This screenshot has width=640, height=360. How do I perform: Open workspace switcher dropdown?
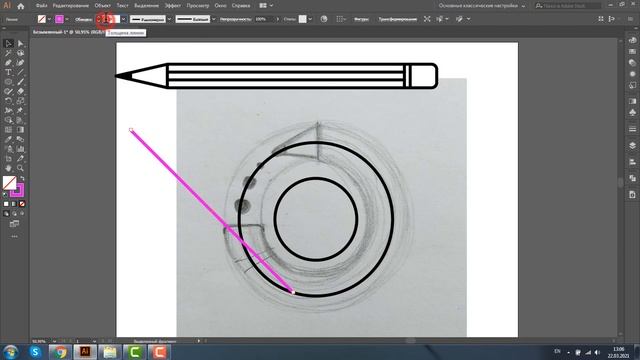[x=523, y=6]
